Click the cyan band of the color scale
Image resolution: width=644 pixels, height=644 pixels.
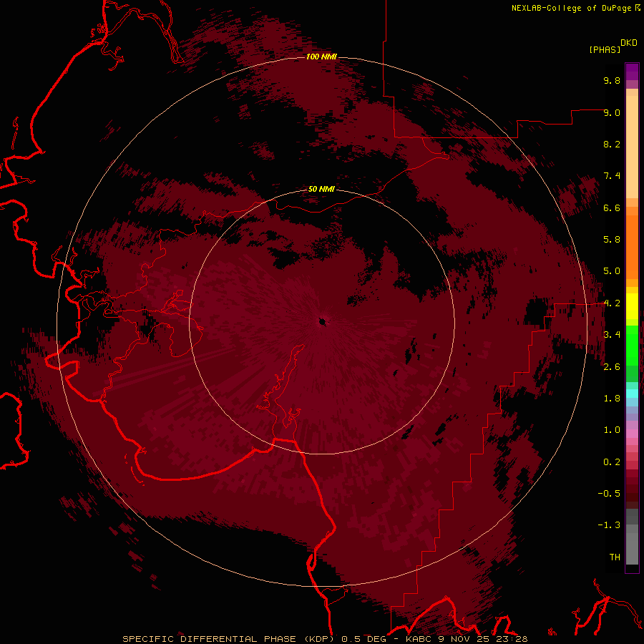pos(632,394)
